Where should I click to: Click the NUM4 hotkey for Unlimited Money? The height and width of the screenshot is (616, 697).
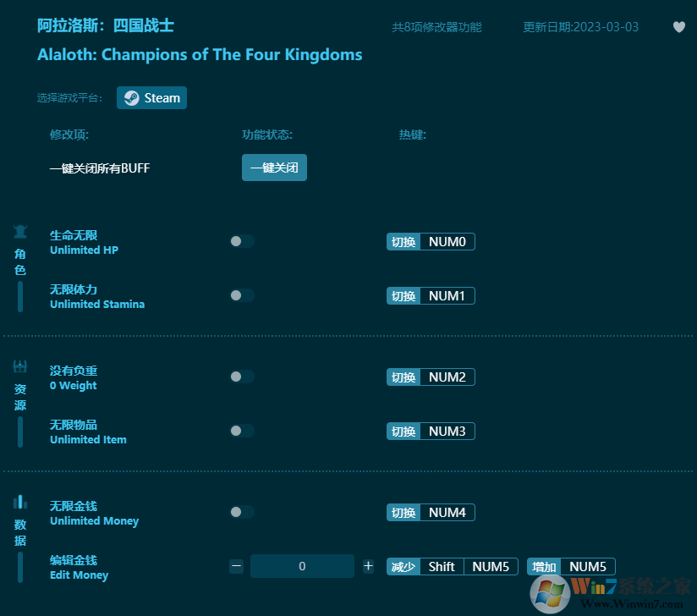click(447, 513)
